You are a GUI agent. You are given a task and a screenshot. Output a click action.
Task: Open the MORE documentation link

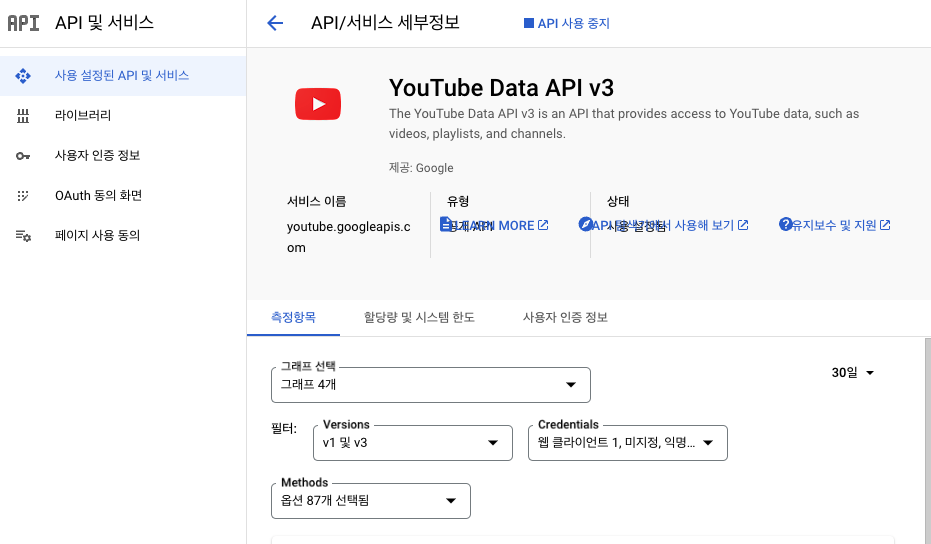point(494,225)
